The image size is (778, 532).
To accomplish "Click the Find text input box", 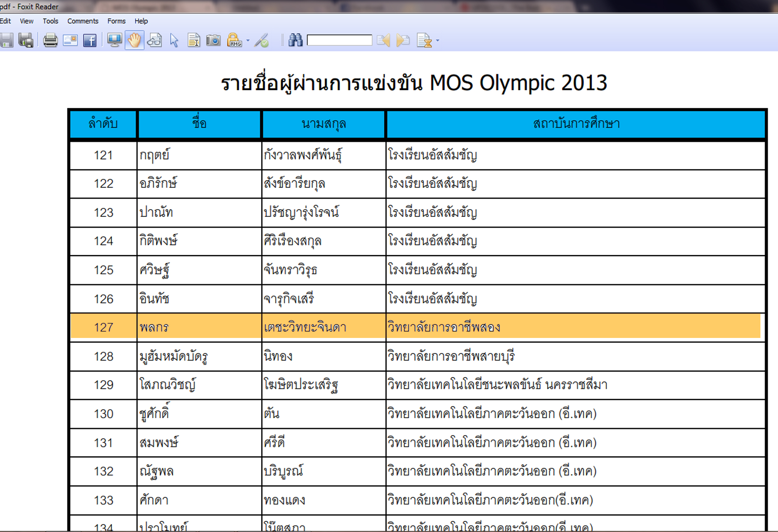I will tap(339, 40).
